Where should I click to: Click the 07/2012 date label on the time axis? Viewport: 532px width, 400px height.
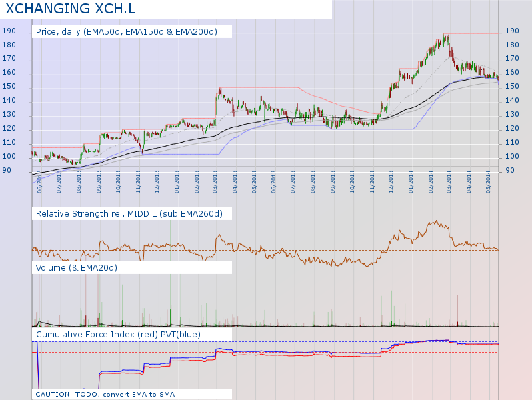coord(59,182)
